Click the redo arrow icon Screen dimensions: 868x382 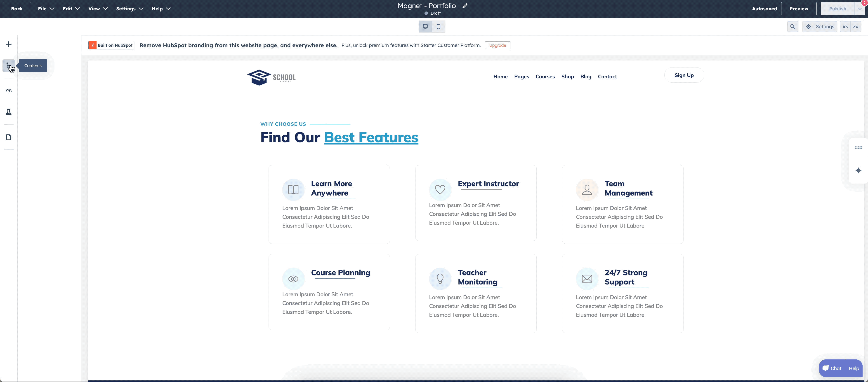(x=856, y=27)
